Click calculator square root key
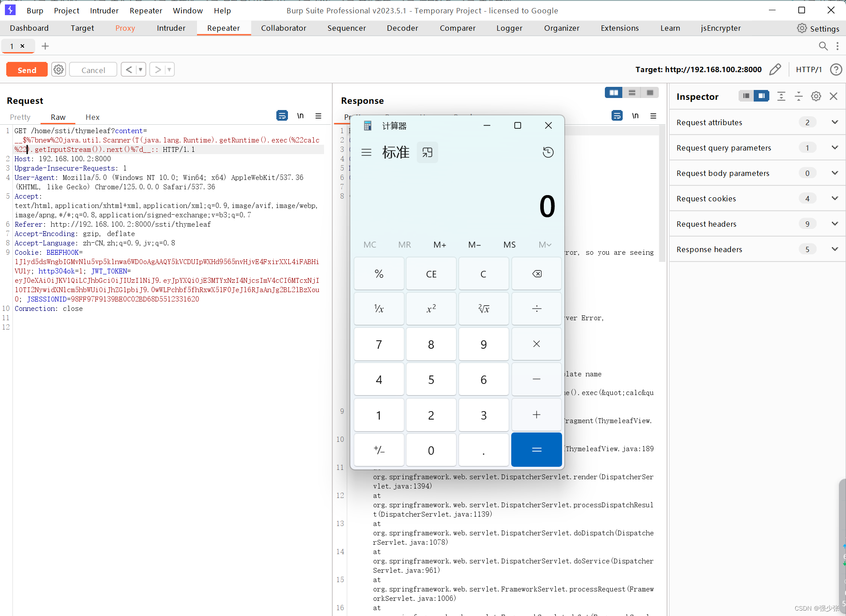Viewport: 846px width, 616px height. [484, 309]
